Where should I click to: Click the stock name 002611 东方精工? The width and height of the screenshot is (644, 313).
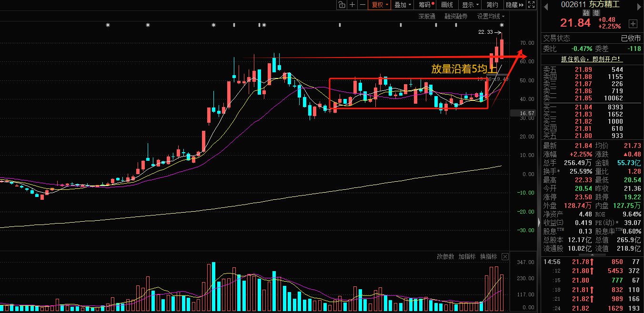click(x=590, y=4)
